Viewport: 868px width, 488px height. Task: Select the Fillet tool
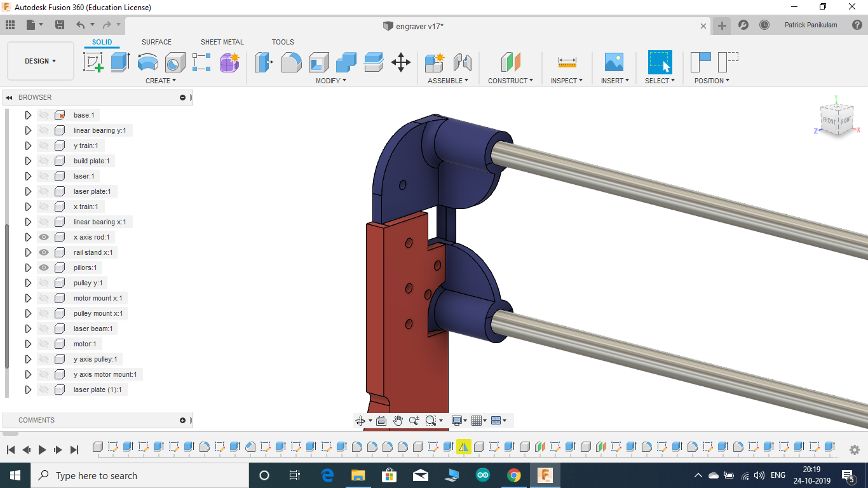291,62
